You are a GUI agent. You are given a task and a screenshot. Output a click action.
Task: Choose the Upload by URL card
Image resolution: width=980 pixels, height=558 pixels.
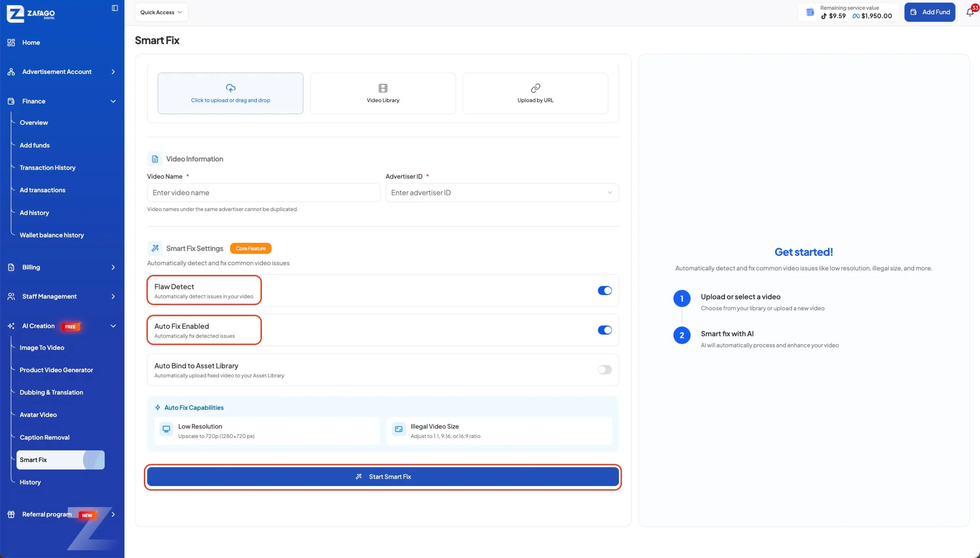point(536,93)
